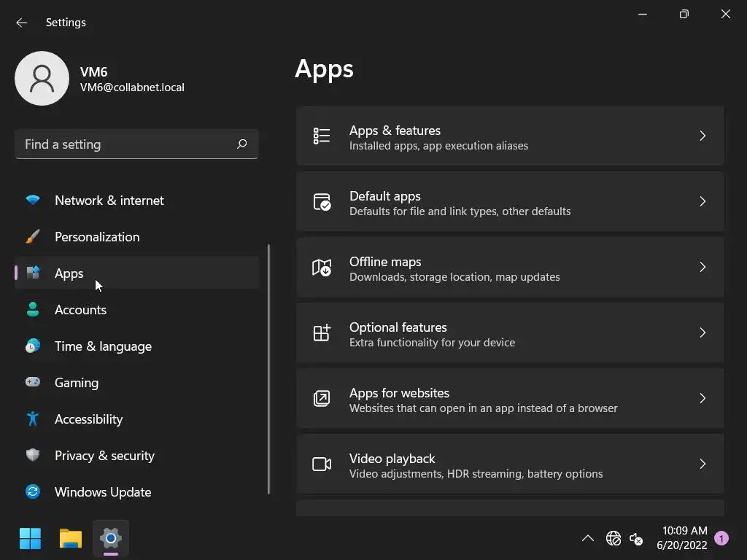
Task: Open File Explorer from the taskbar
Action: coord(71,539)
